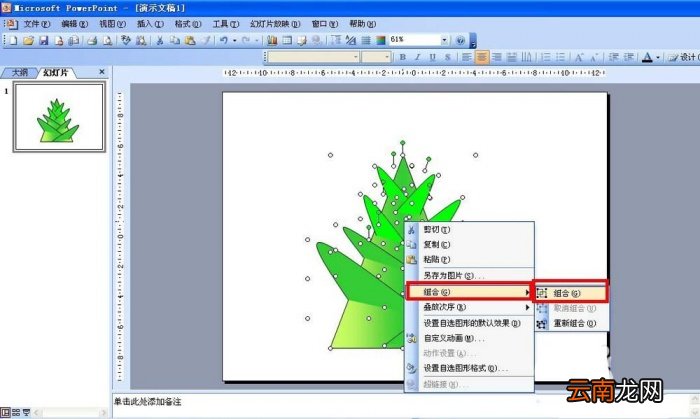Toggle Bold formatting button
This screenshot has height=419, width=700.
[x=403, y=57]
